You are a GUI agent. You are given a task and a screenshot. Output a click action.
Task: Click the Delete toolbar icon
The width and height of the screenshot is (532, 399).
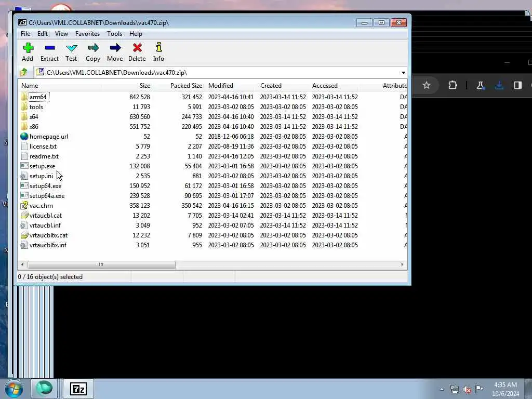click(137, 48)
